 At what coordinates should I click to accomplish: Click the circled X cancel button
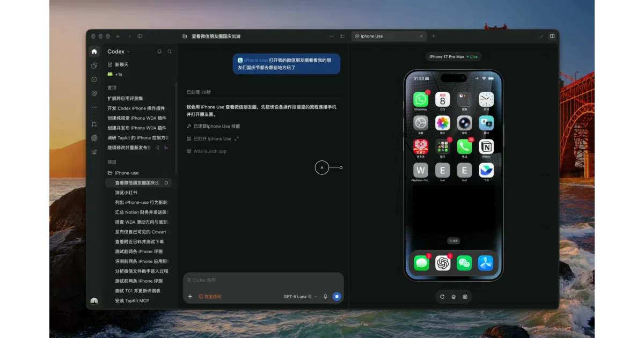coord(322,168)
